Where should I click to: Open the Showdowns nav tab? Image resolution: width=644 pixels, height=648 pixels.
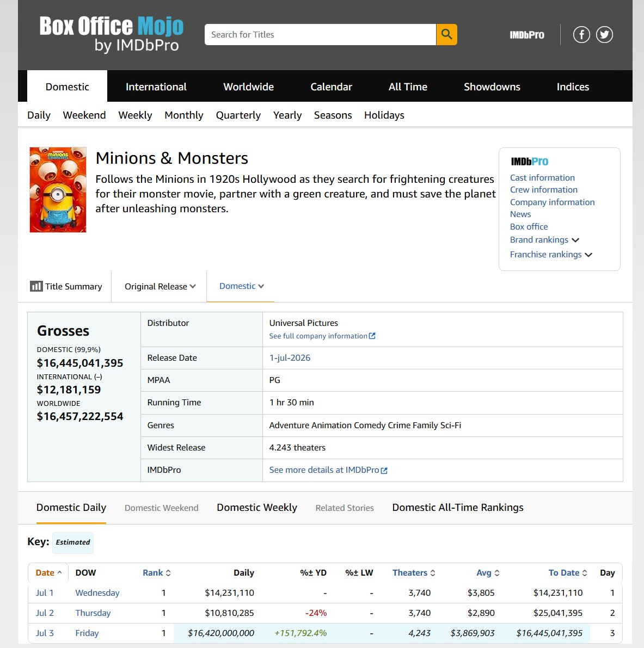(x=492, y=87)
